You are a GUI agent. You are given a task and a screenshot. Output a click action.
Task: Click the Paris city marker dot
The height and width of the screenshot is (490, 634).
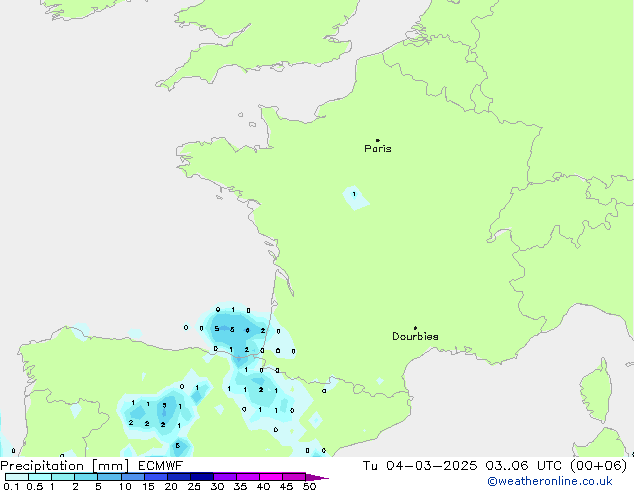pyautogui.click(x=377, y=140)
